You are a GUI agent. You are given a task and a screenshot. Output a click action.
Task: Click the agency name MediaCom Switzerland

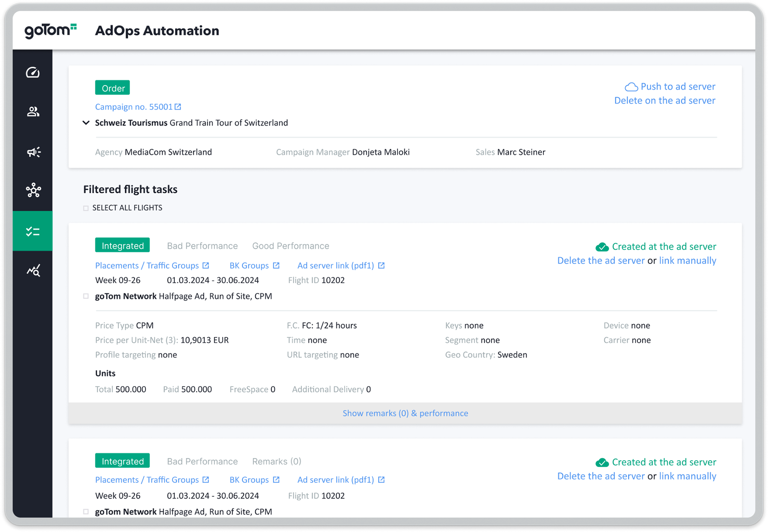[168, 152]
